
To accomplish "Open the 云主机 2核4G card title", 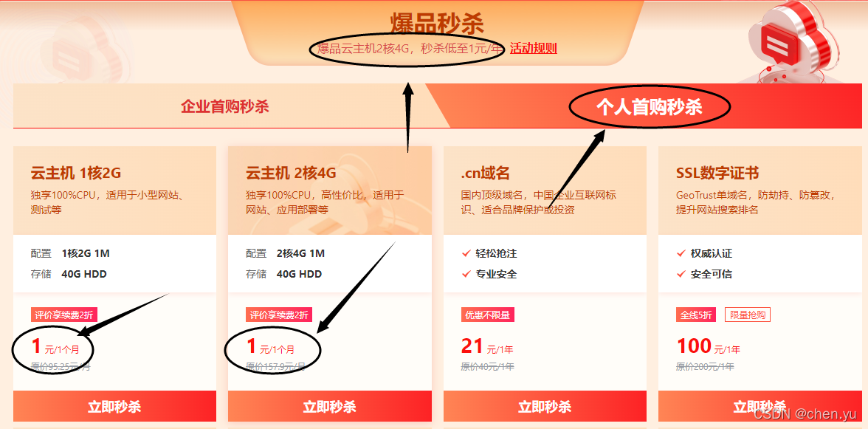I will point(291,174).
